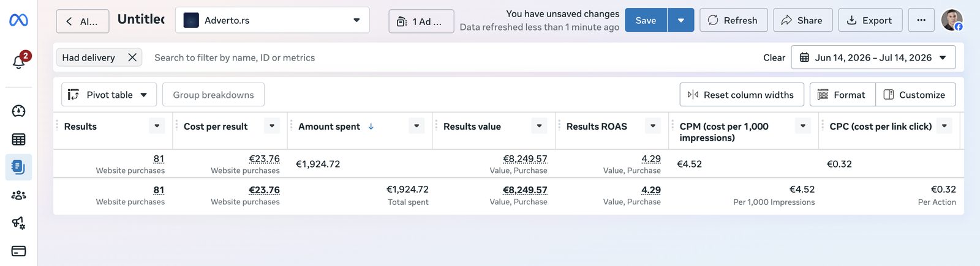Open Audiences people icon in sidebar

point(18,195)
